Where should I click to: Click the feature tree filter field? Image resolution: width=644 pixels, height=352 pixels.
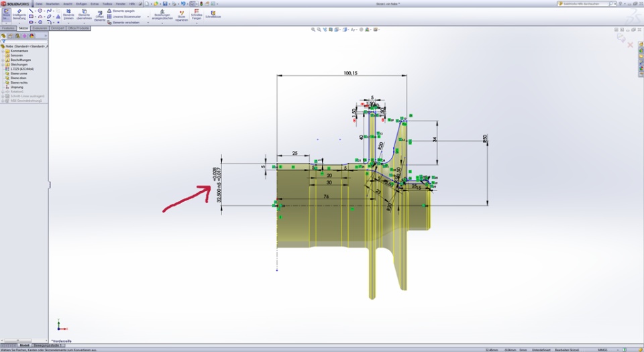[x=24, y=41]
